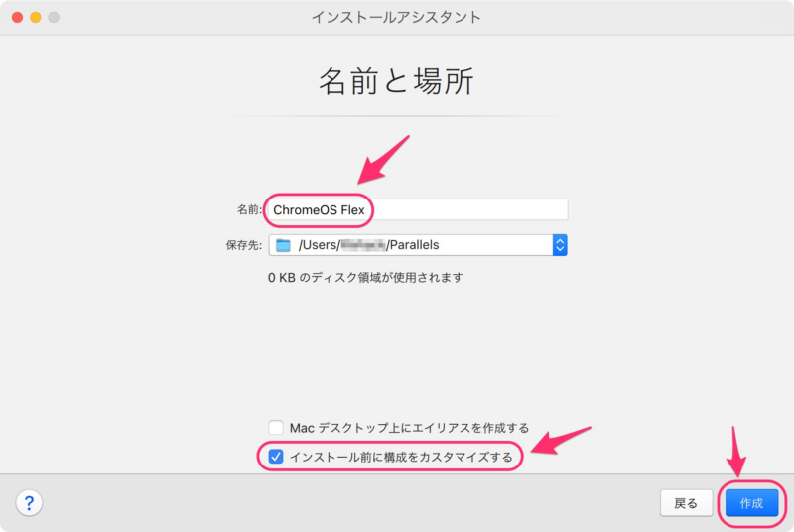The width and height of the screenshot is (794, 532).
Task: Click the folder icon in the save location
Action: [x=283, y=245]
